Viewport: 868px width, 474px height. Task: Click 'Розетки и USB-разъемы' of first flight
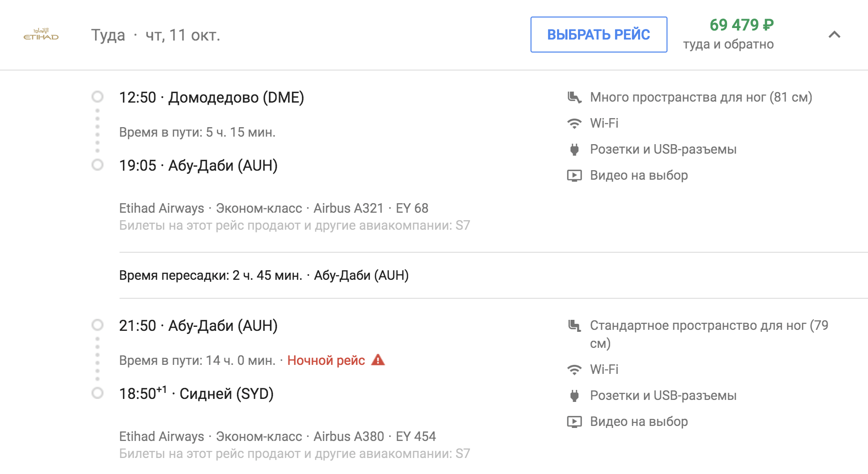point(663,149)
